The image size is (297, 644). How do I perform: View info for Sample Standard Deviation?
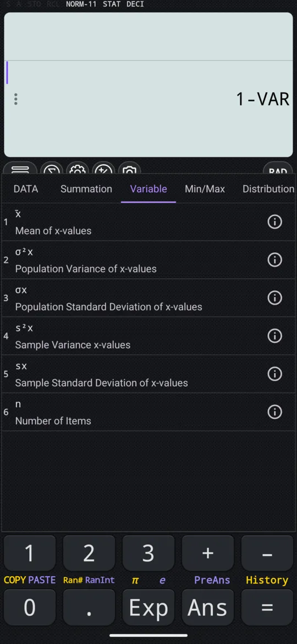(x=274, y=374)
